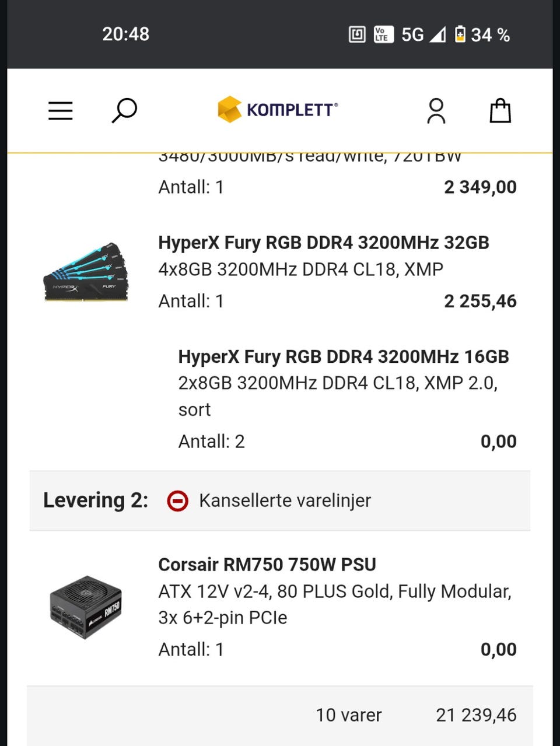Tap the 20:48 clock in status bar
The height and width of the screenshot is (746, 560).
click(125, 34)
